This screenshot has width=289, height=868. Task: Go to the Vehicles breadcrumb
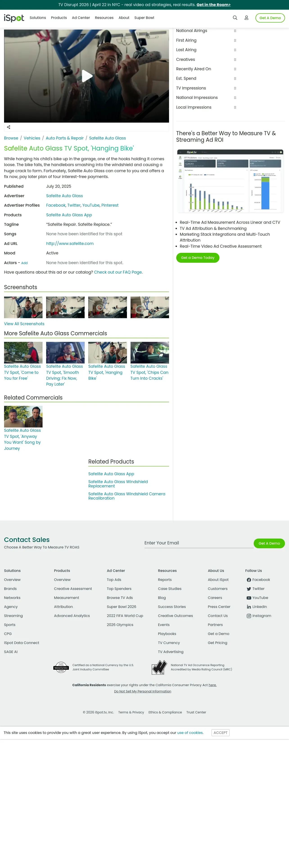coord(32,138)
